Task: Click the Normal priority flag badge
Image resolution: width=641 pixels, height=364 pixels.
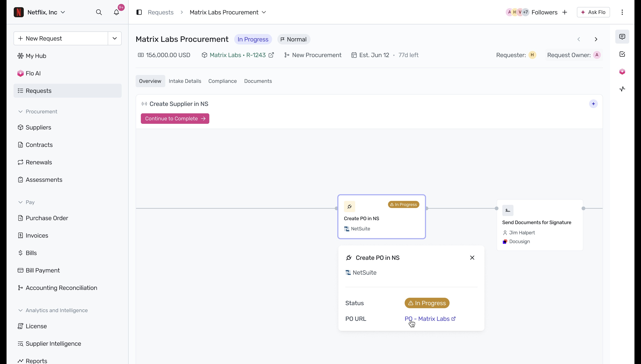Action: [x=293, y=39]
